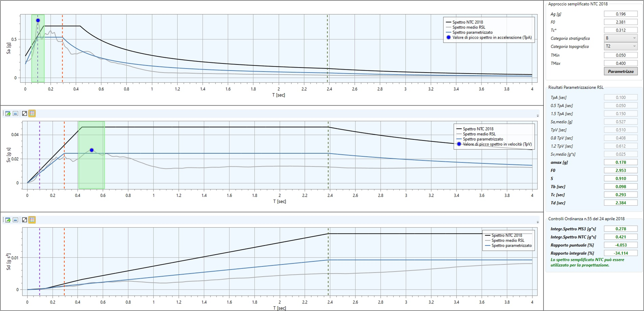
Task: Click the zoom-to-fit icon on the Sv chart
Action: coord(24,114)
